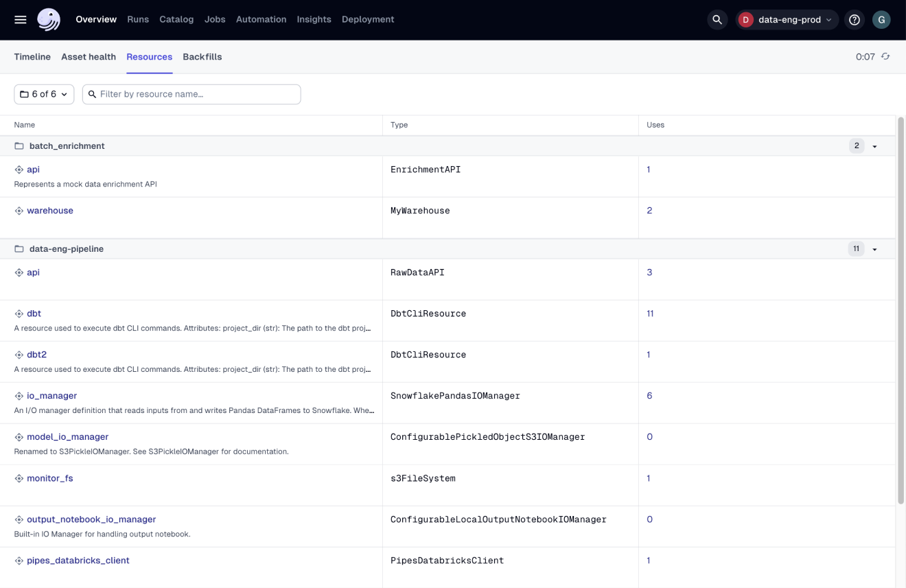
Task: Click the filter by resource name field
Action: pos(191,94)
